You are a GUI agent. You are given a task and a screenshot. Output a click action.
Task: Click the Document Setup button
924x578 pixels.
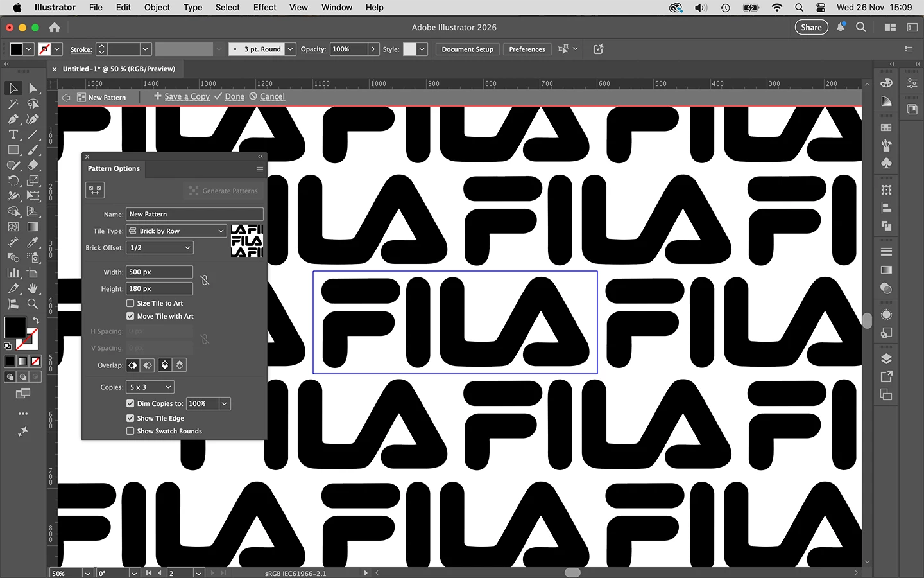tap(468, 49)
